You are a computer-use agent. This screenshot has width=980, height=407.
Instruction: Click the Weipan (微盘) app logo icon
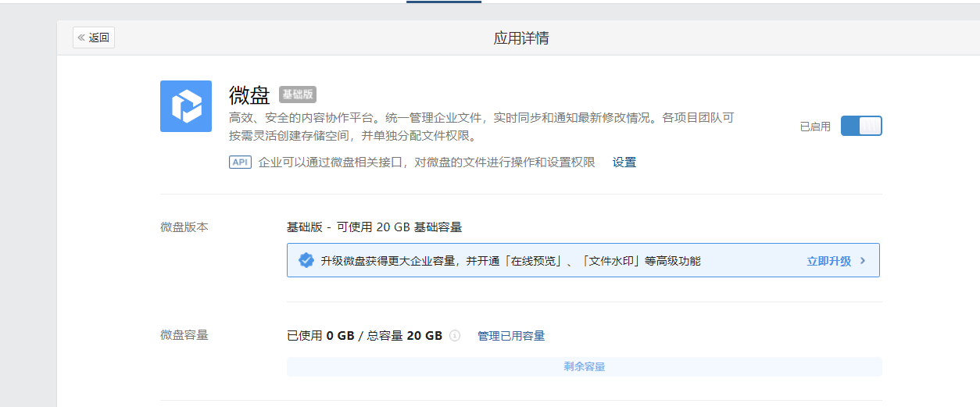pyautogui.click(x=186, y=106)
